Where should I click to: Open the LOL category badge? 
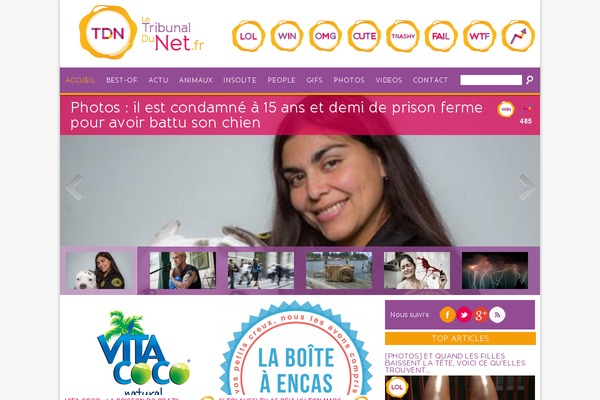pos(248,36)
